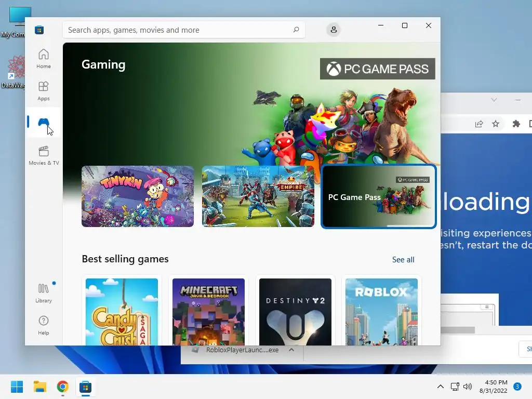Select the PC Game Pass featured tile
This screenshot has width=532, height=399.
(379, 196)
